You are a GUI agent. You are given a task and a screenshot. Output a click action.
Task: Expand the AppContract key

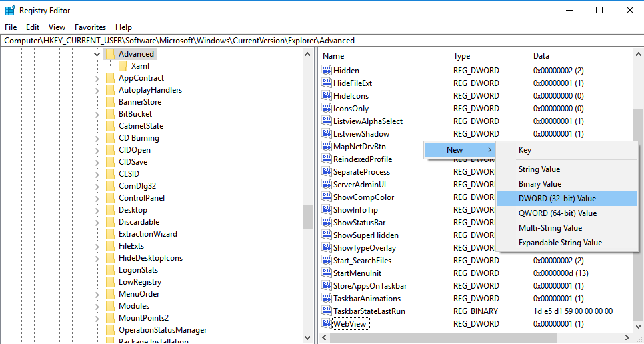click(97, 79)
